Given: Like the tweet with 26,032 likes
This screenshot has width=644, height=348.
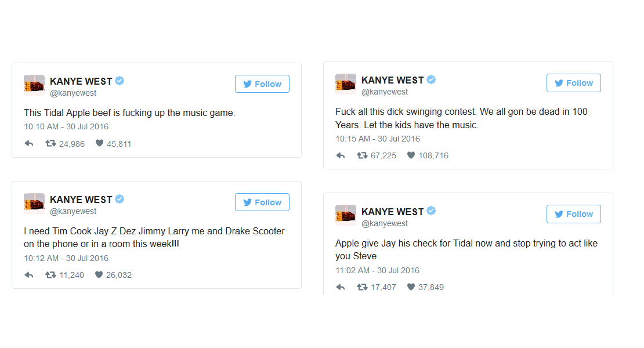Looking at the screenshot, I should (x=99, y=274).
